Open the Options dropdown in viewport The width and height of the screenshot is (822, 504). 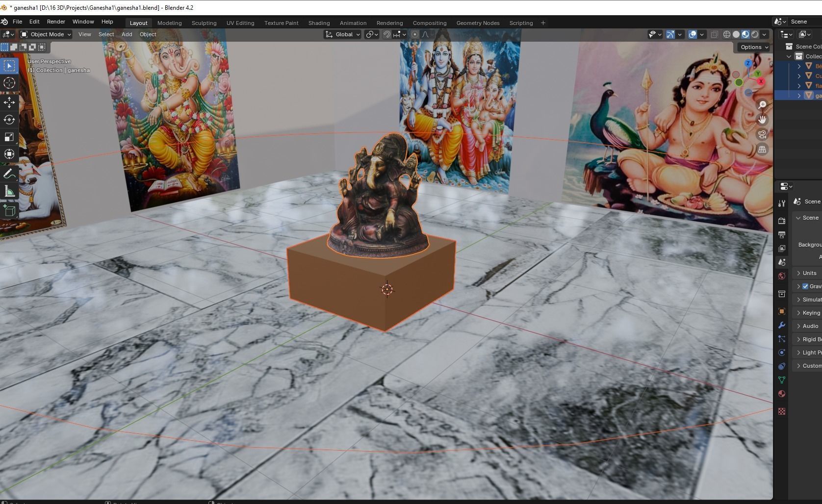753,47
